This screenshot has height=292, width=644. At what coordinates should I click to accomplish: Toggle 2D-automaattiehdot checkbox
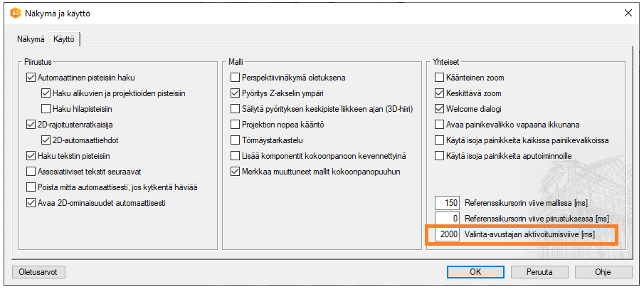(46, 140)
